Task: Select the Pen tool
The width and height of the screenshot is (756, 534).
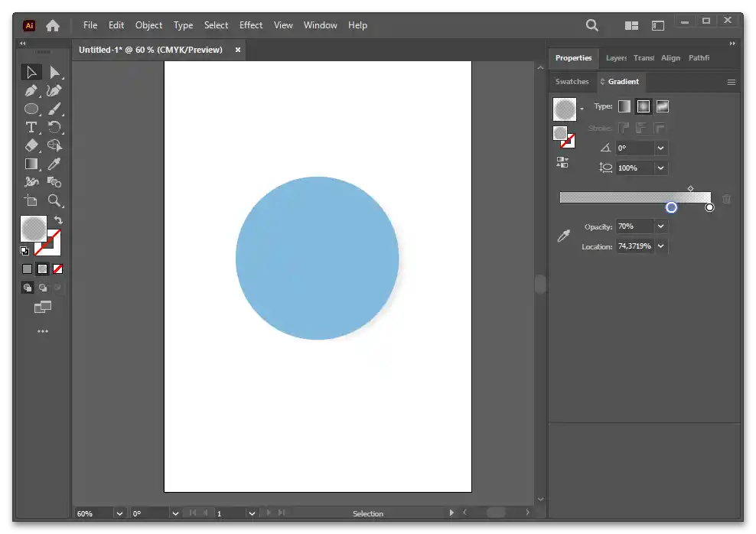Action: tap(31, 91)
